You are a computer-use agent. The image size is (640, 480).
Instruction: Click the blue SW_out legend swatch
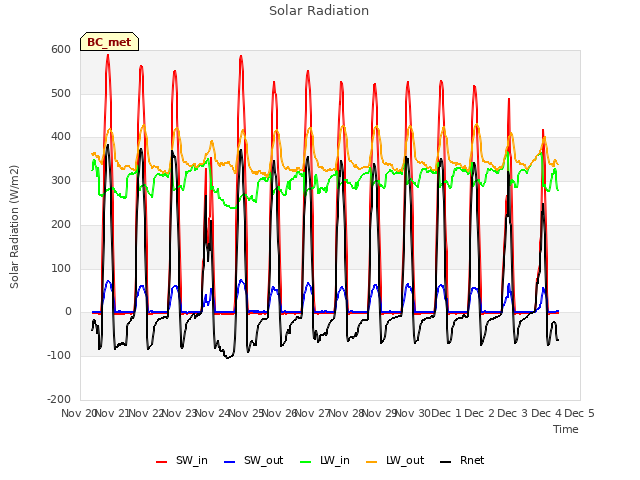coord(230,462)
